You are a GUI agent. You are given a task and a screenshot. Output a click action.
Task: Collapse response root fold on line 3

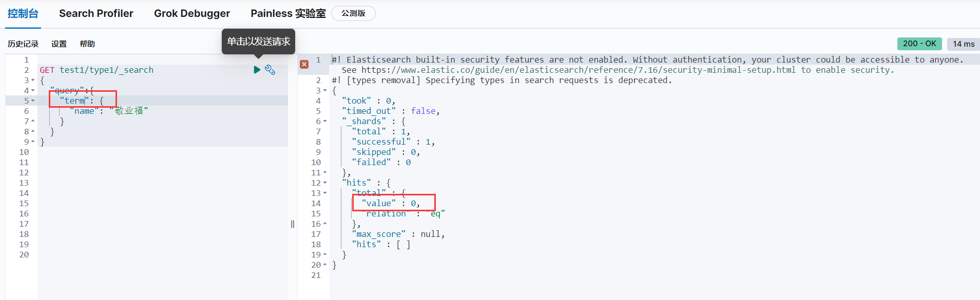point(325,90)
